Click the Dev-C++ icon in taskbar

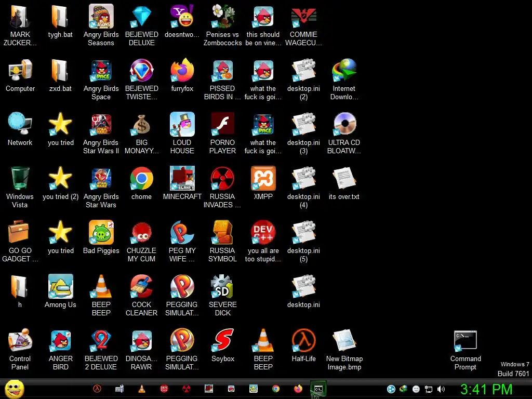point(164,389)
